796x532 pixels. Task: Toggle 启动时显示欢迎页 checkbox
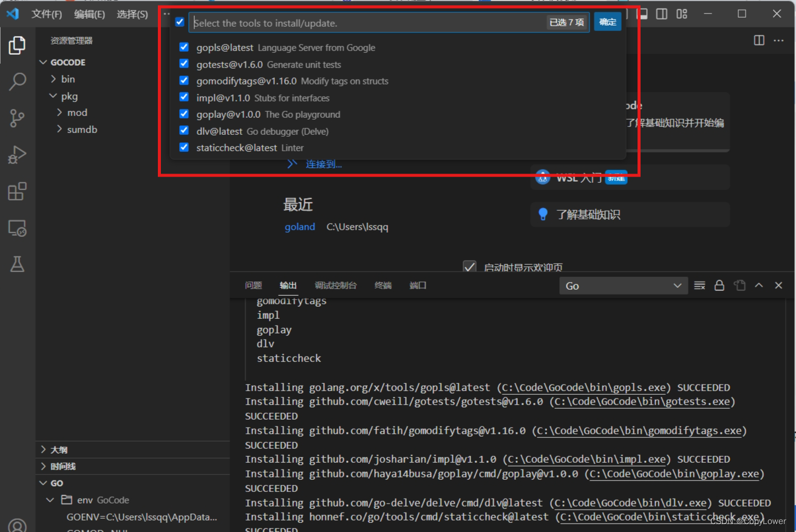click(x=469, y=267)
